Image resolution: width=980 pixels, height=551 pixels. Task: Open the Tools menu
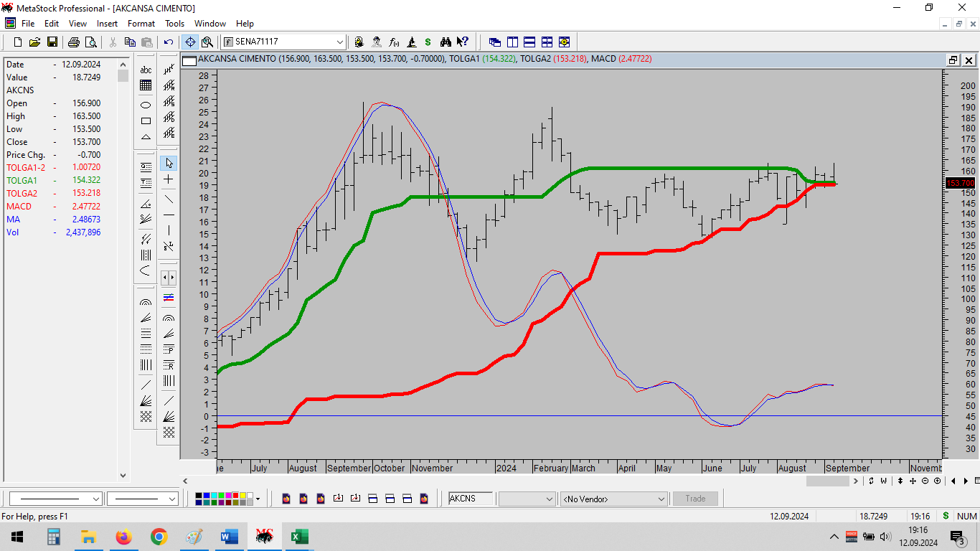(x=175, y=24)
